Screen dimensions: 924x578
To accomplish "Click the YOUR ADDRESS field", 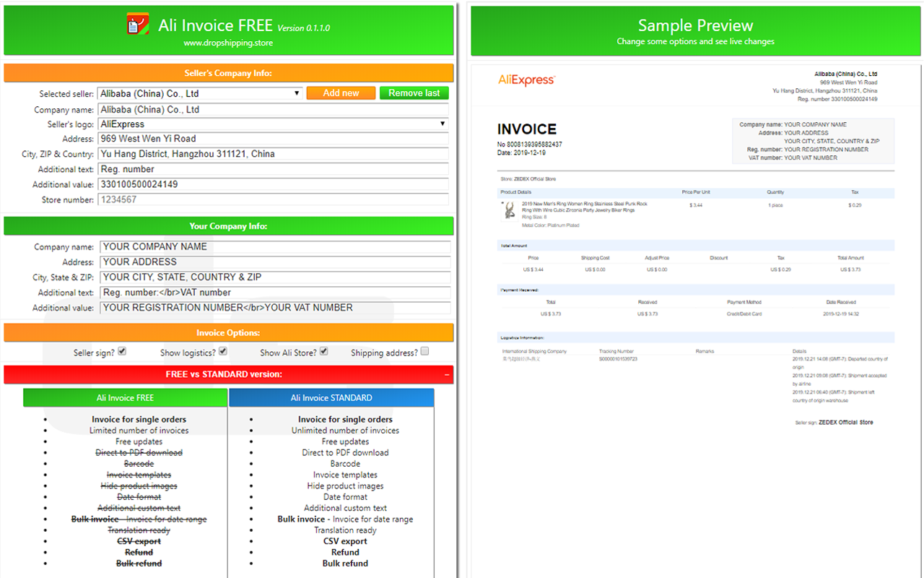I will click(x=275, y=262).
